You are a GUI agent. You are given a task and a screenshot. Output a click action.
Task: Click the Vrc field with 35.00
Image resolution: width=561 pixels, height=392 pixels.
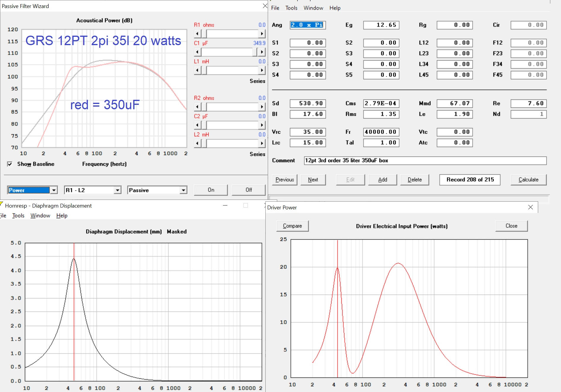[308, 132]
